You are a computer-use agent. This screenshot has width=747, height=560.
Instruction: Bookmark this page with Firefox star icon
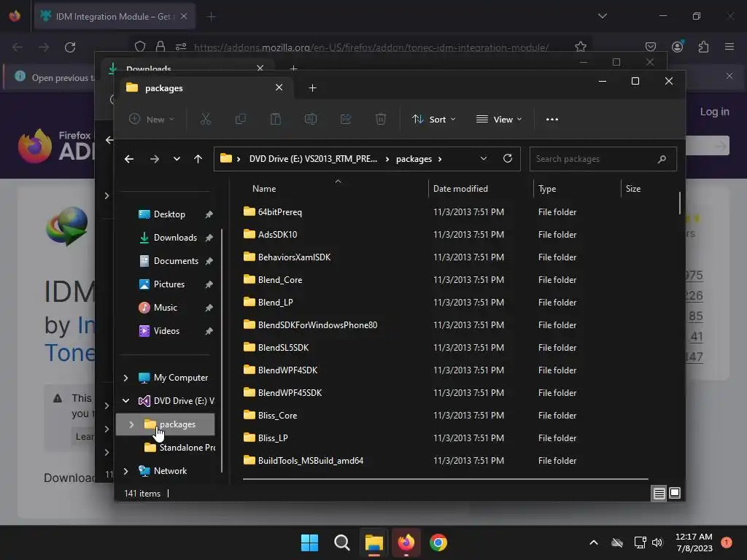[x=580, y=47]
